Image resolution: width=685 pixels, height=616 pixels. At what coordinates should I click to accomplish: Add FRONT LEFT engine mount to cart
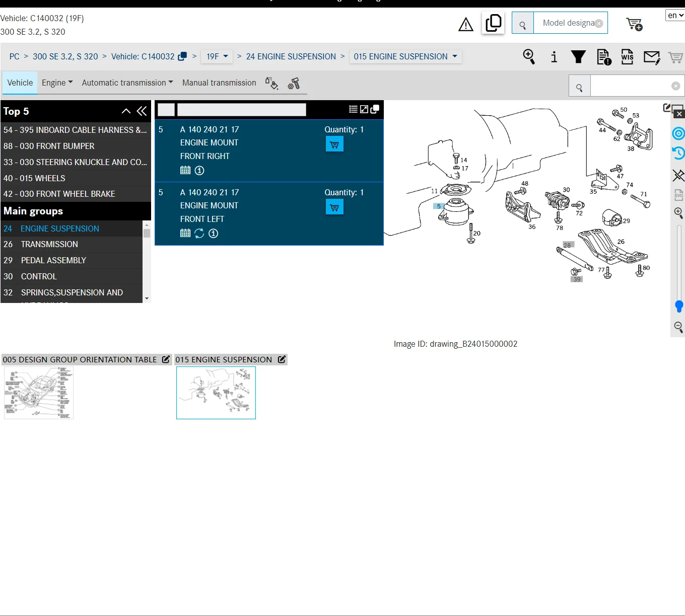pos(334,207)
